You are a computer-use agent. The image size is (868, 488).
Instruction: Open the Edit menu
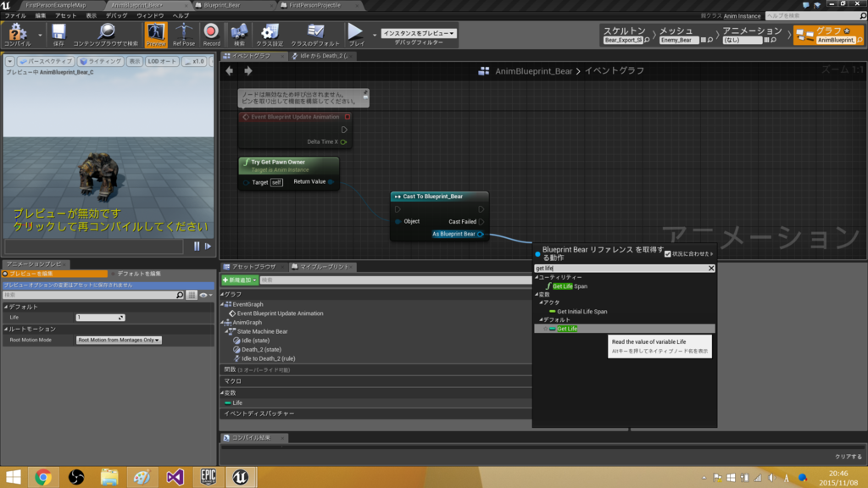(x=41, y=15)
